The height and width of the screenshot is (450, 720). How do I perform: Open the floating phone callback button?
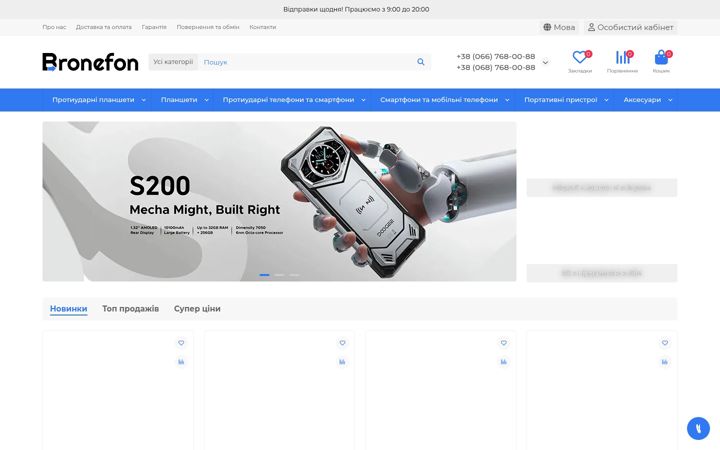(x=698, y=428)
